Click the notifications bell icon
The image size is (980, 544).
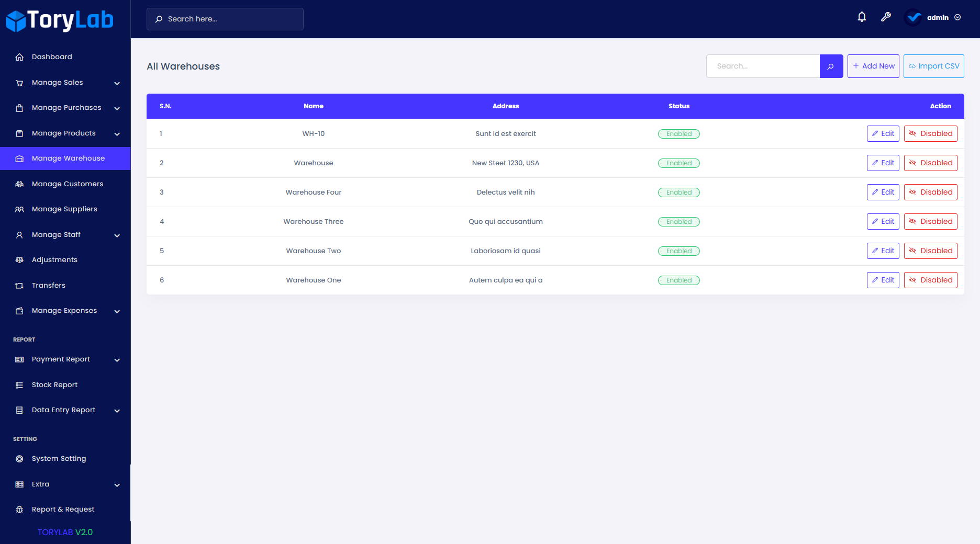coord(862,17)
